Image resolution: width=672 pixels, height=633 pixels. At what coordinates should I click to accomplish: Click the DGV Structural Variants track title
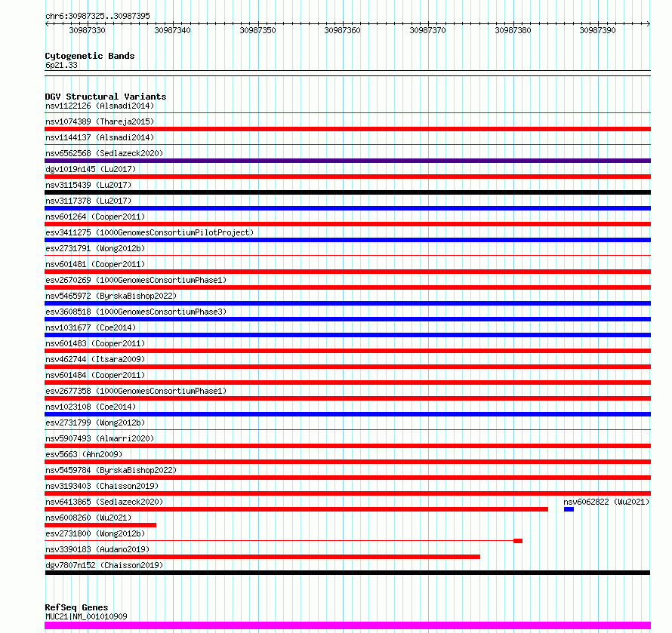(x=106, y=97)
